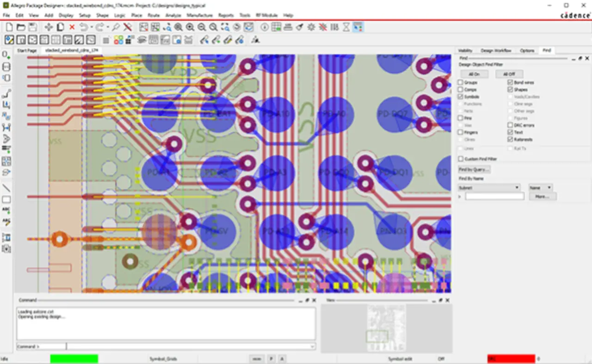Click the green status indicator in status bar
592x364 pixels.
point(74,358)
